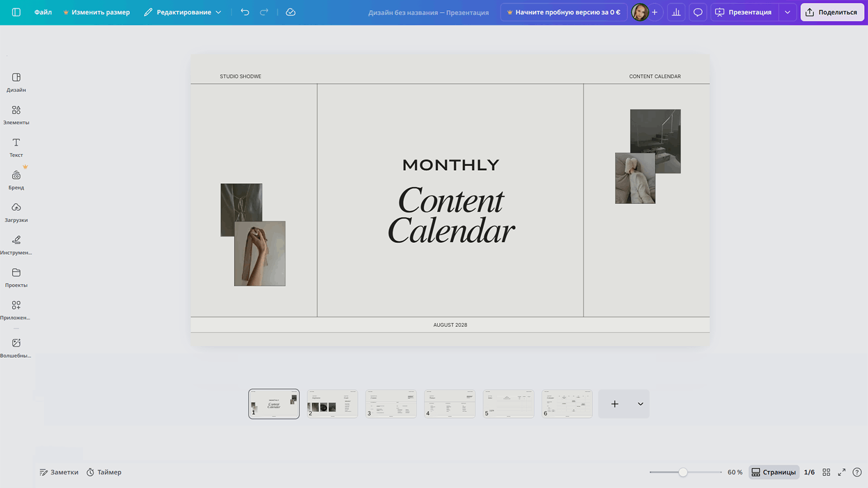Toggle the Notes (Заметки) panel
This screenshot has width=868, height=488.
point(59,472)
